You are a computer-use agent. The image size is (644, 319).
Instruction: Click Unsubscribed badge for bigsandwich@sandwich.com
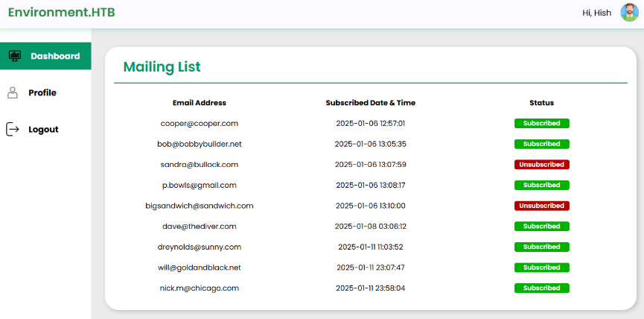tap(541, 206)
